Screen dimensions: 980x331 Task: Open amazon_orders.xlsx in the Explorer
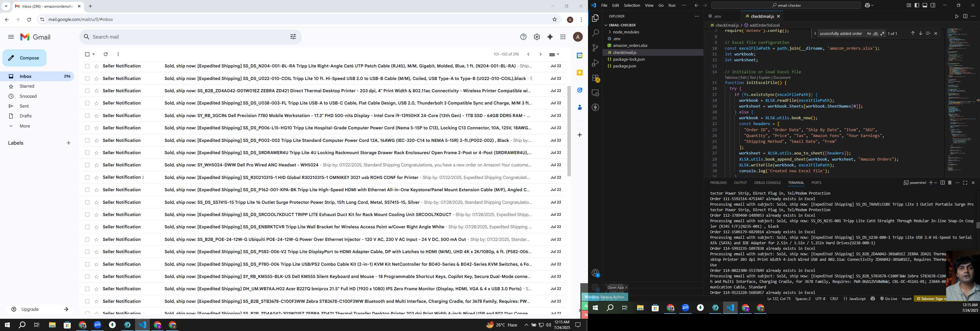[x=630, y=46]
